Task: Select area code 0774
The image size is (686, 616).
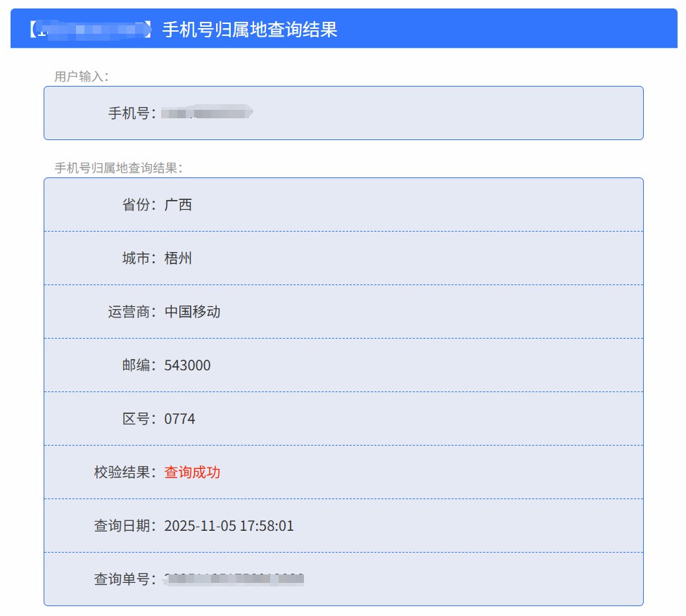Action: click(x=179, y=419)
